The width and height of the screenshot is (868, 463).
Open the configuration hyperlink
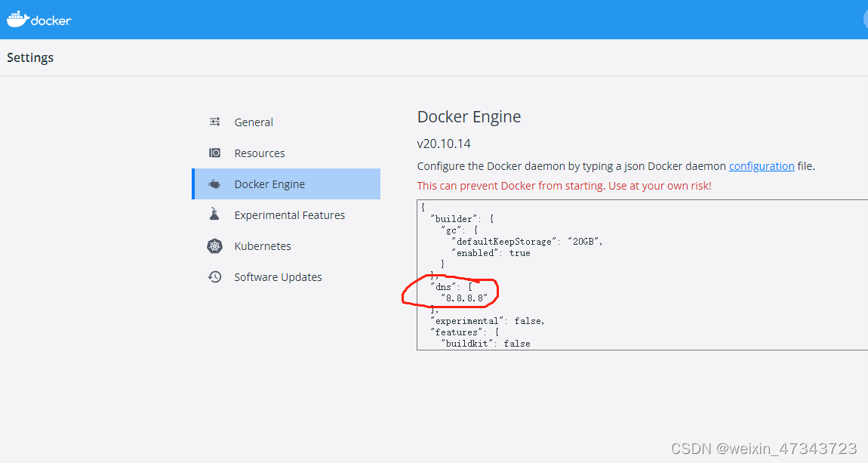(762, 166)
